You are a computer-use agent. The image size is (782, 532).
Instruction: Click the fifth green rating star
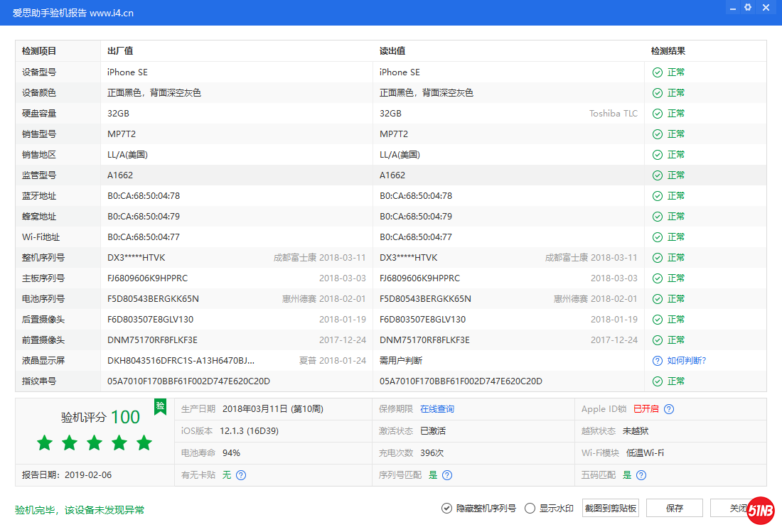144,443
